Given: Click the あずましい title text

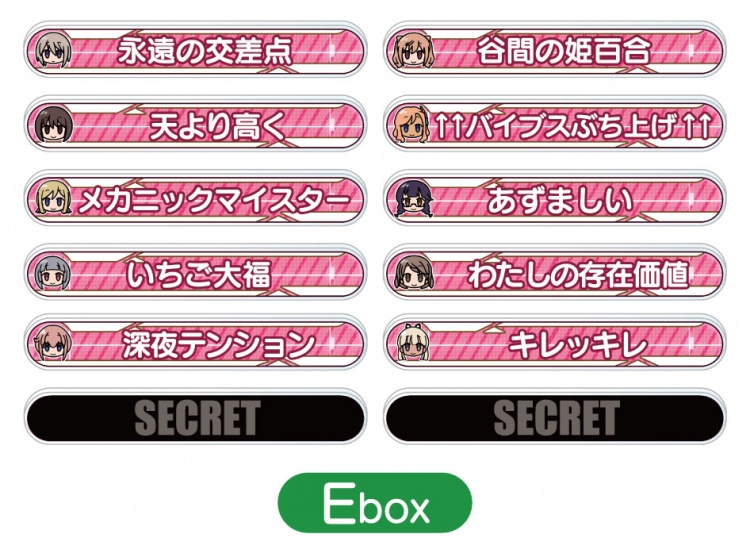Looking at the screenshot, I should tap(560, 199).
